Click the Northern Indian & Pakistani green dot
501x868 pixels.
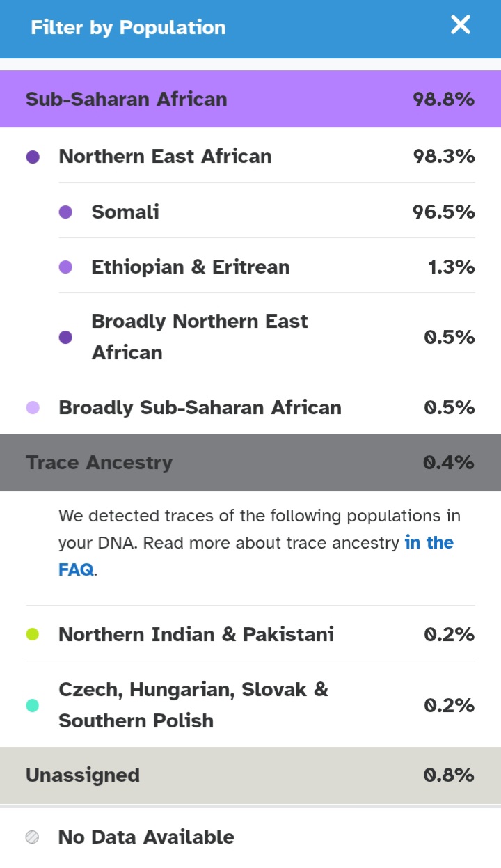[33, 634]
